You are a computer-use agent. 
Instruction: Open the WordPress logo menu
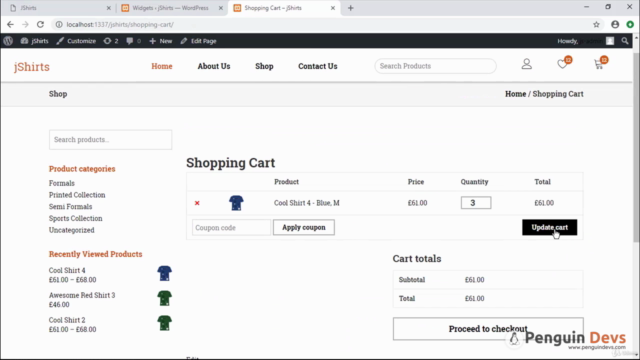click(8, 41)
